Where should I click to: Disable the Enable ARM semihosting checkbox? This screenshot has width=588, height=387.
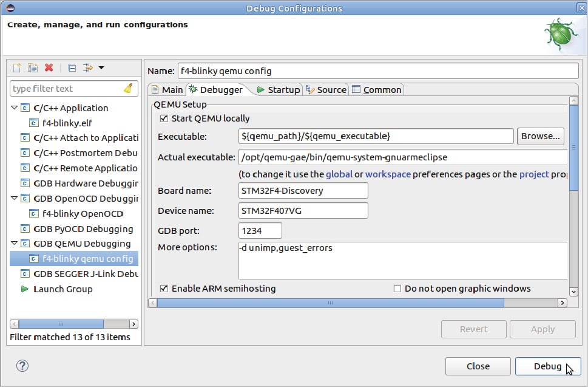coord(164,289)
